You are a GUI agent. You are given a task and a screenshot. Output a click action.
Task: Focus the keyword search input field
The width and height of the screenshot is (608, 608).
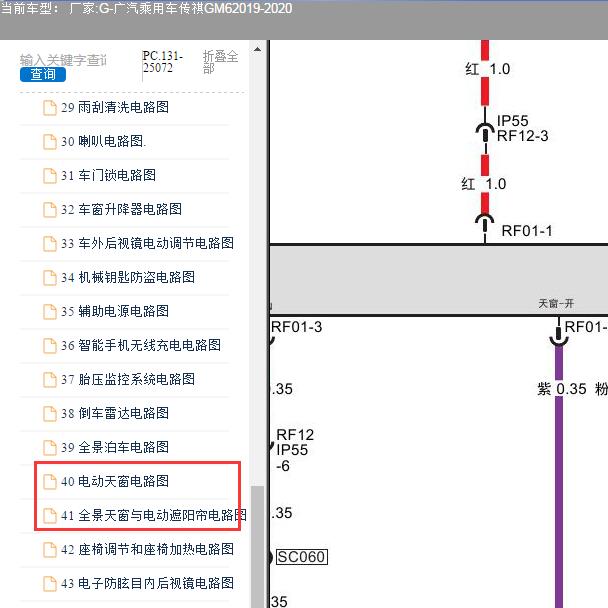click(63, 60)
